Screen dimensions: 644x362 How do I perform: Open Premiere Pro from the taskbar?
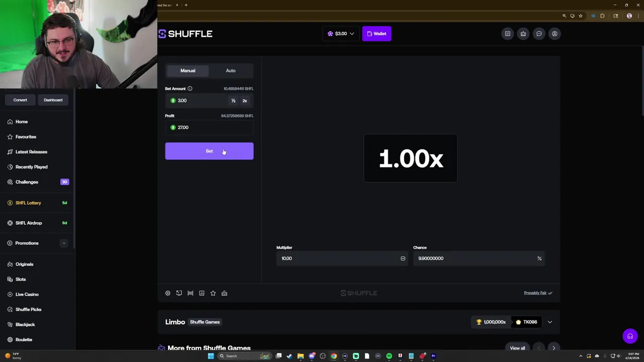coord(433,356)
